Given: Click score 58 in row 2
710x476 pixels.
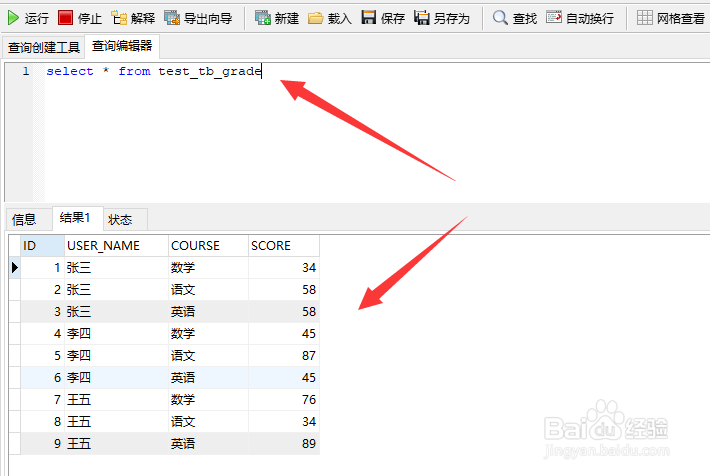Looking at the screenshot, I should pos(284,289).
